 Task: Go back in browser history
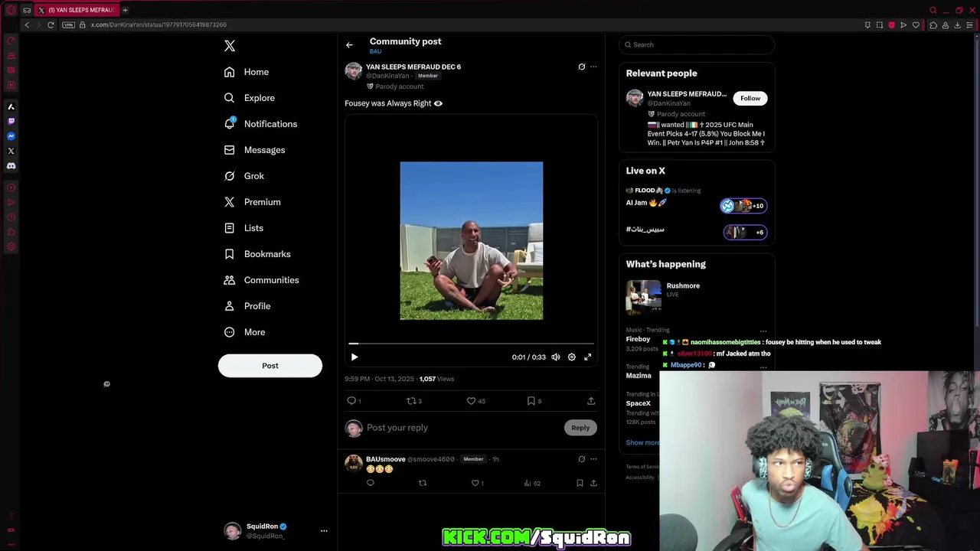[27, 24]
